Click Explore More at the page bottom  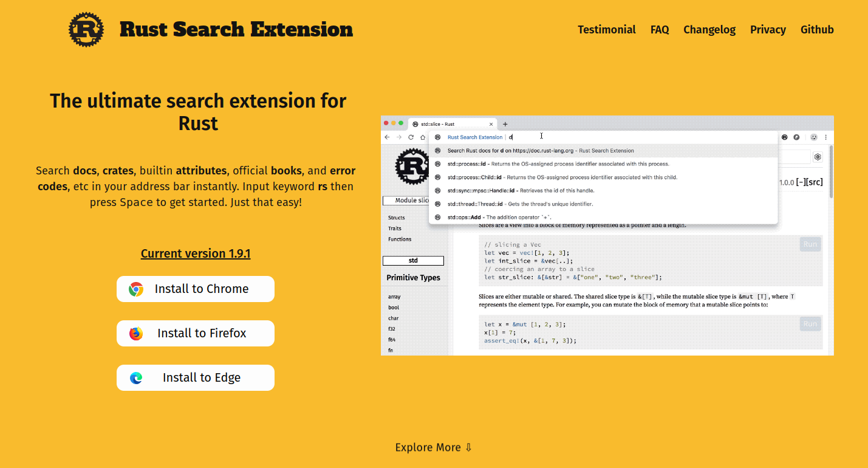[x=434, y=447]
